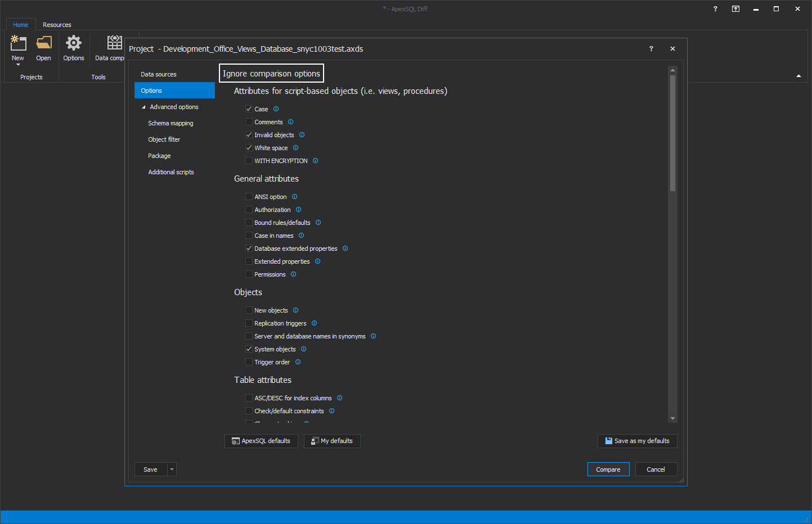The width and height of the screenshot is (812, 524).
Task: Click info icon next to Case
Action: [276, 109]
